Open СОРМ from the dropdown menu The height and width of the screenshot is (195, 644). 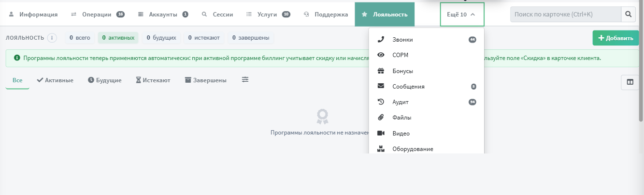[x=426, y=55]
